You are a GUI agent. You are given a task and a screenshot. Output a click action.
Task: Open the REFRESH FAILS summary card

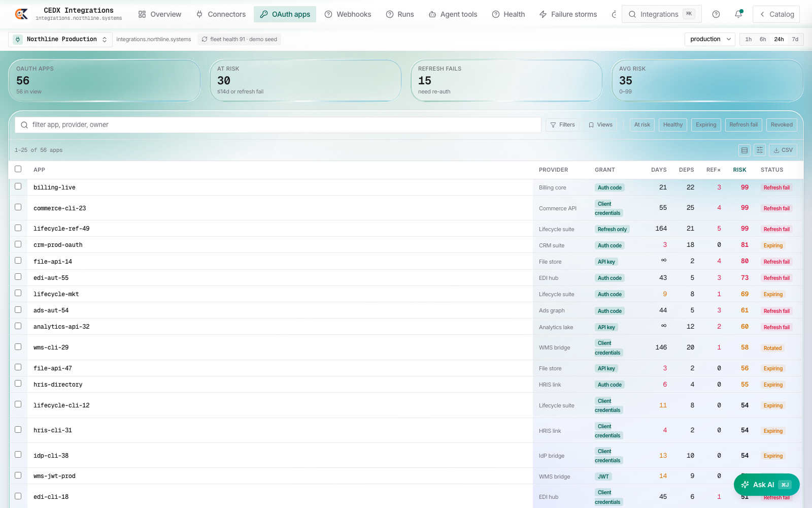[x=506, y=80]
